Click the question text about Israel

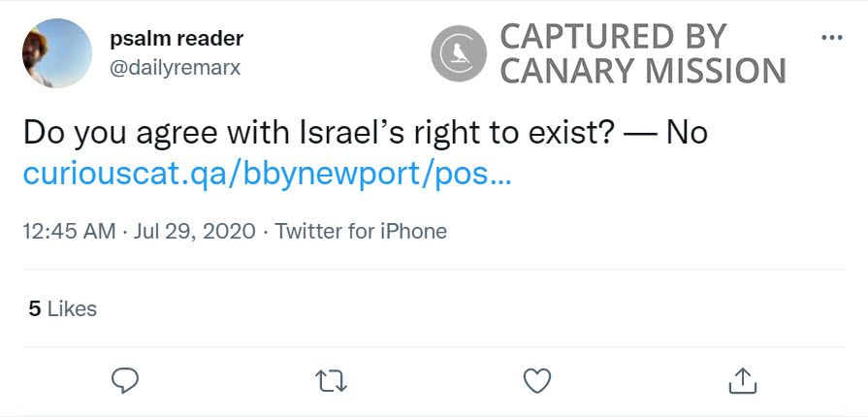tap(316, 132)
